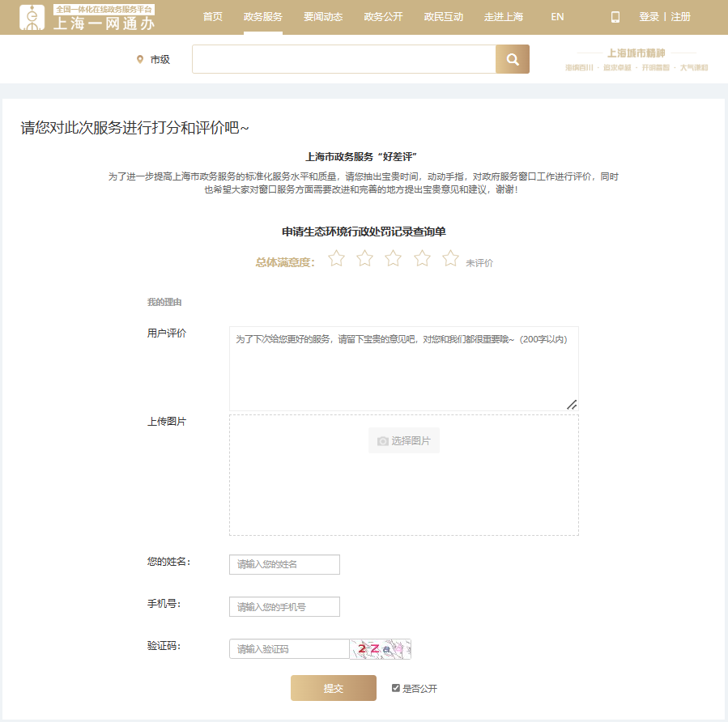Click the 登录 login link
The width and height of the screenshot is (728, 722).
point(647,16)
